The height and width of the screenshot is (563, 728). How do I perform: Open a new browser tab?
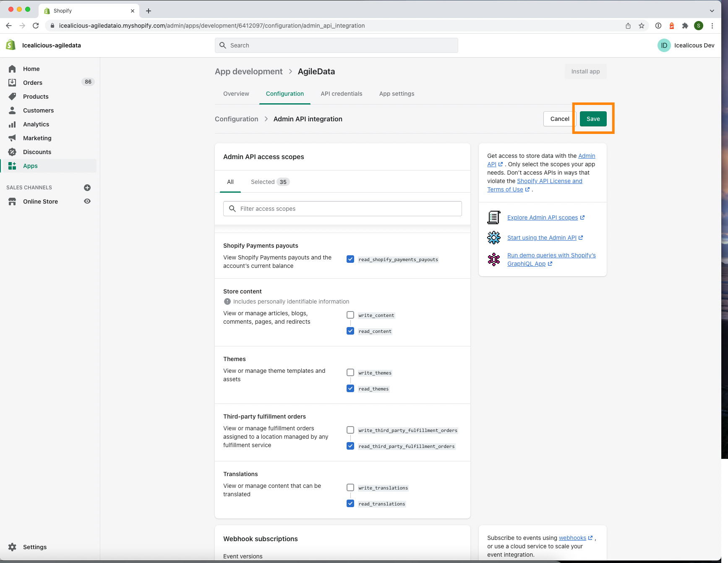coord(149,11)
